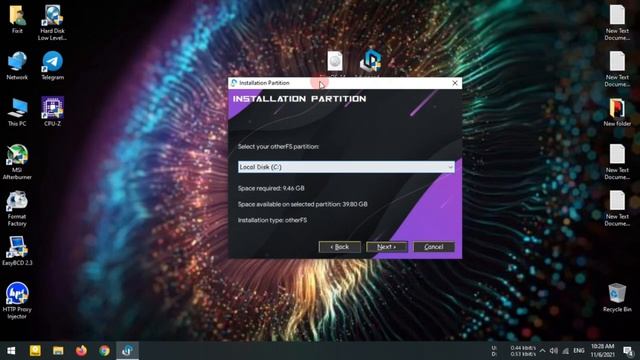
Task: Click the network speed meter in the taskbar
Action: coord(514,351)
